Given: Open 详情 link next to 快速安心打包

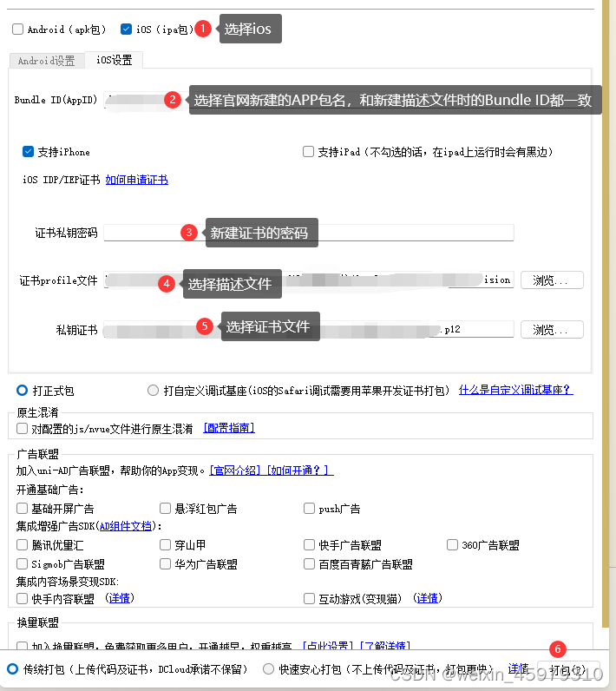Looking at the screenshot, I should pyautogui.click(x=518, y=668).
